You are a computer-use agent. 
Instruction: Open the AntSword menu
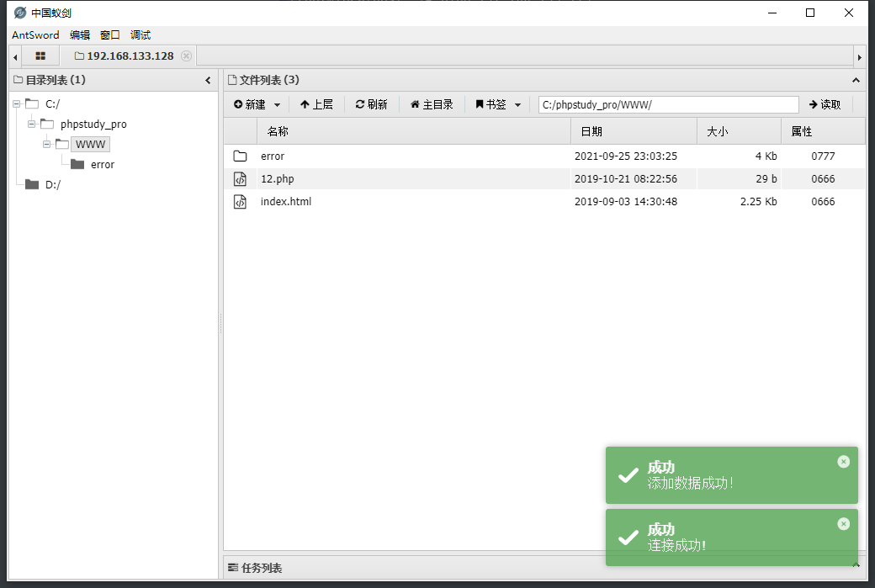pos(35,34)
